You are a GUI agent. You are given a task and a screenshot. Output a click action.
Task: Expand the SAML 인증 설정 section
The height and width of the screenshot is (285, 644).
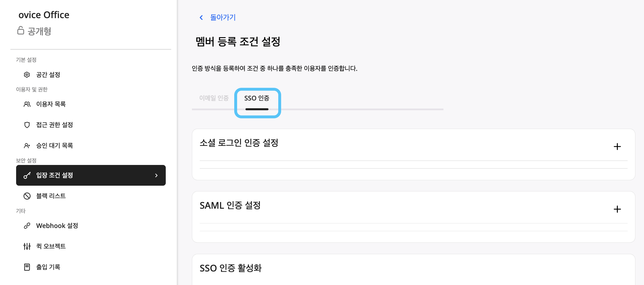[x=617, y=209]
